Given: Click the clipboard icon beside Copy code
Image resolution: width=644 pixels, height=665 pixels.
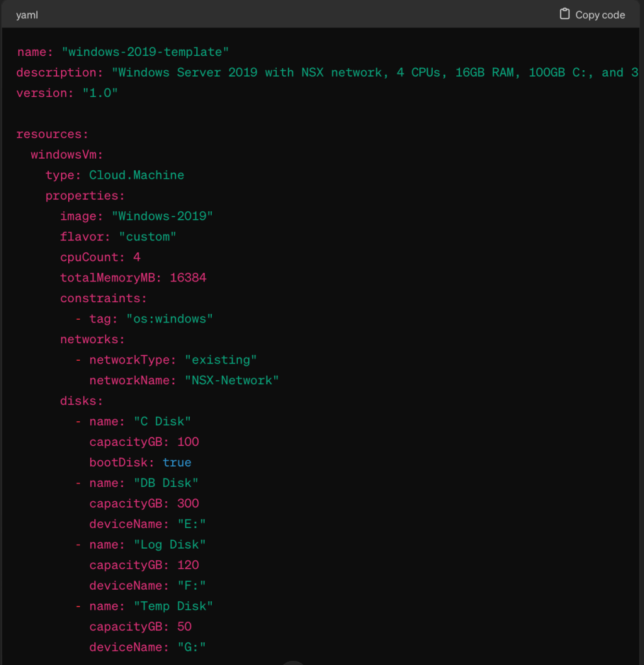Looking at the screenshot, I should [565, 14].
